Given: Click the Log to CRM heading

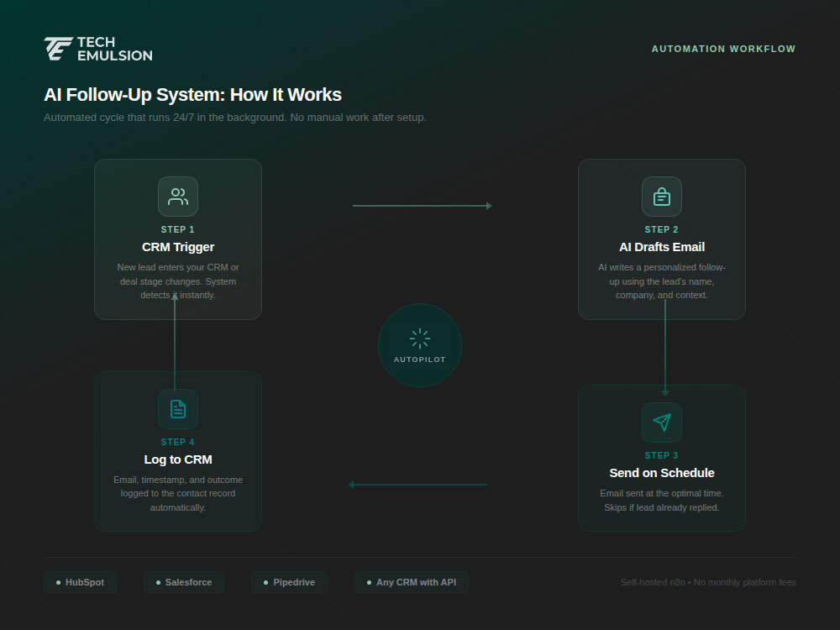Looking at the screenshot, I should click(x=178, y=459).
